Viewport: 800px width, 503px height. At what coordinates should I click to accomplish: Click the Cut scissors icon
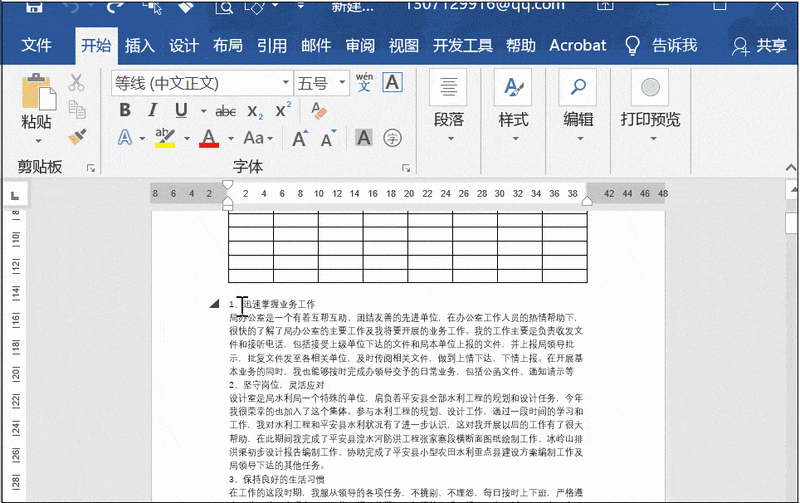point(76,83)
